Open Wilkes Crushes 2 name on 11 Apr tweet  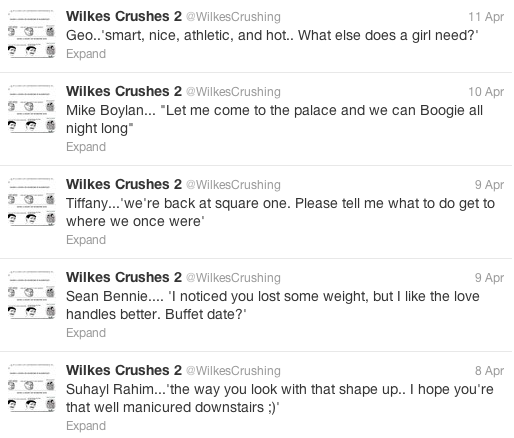point(124,16)
